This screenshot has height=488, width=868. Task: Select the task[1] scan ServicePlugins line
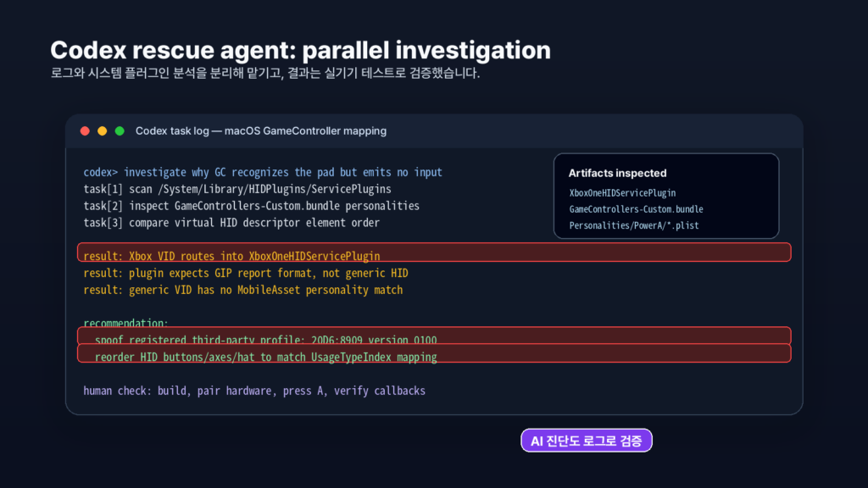coord(237,189)
